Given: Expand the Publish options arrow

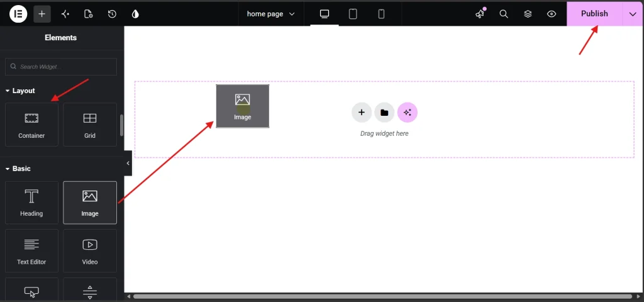Looking at the screenshot, I should [633, 14].
